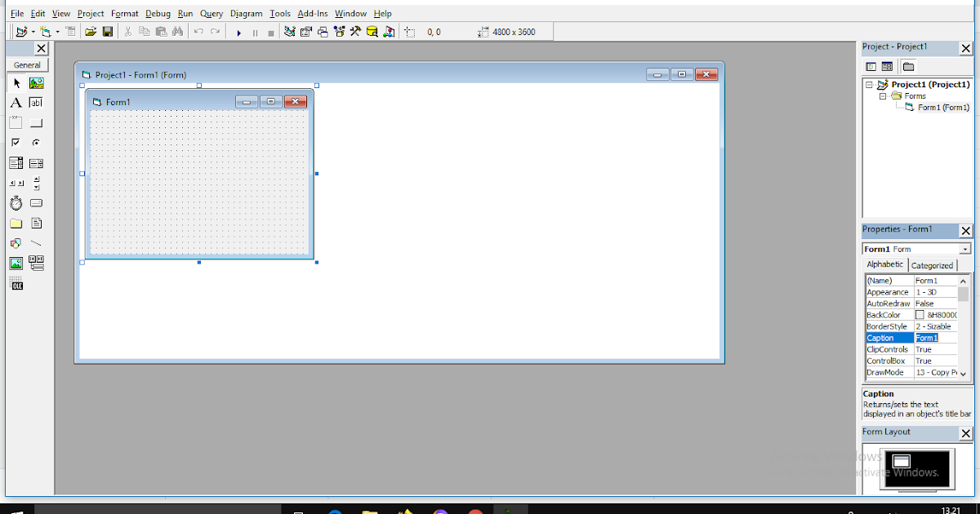
Task: Select the Label tool in the toolbox
Action: pyautogui.click(x=16, y=102)
